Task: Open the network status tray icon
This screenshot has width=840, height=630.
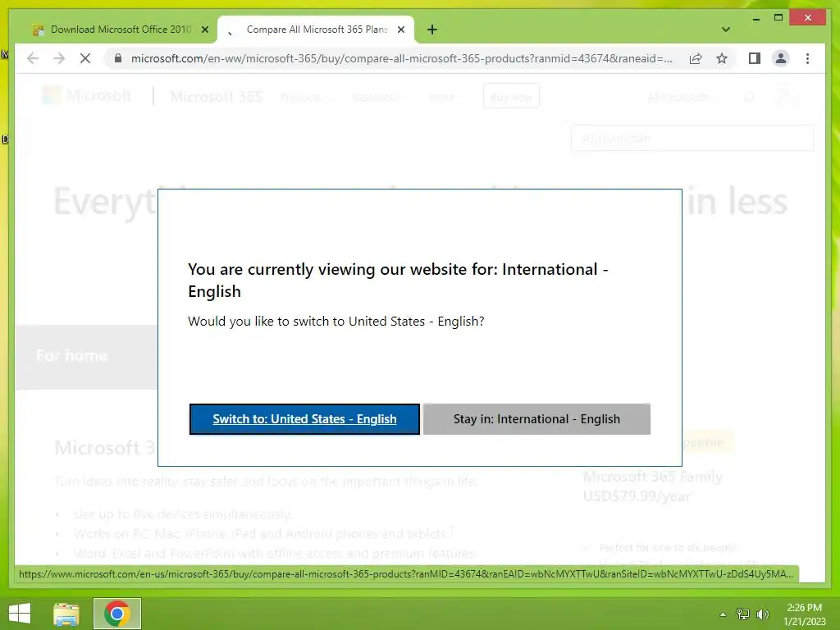Action: tap(743, 614)
